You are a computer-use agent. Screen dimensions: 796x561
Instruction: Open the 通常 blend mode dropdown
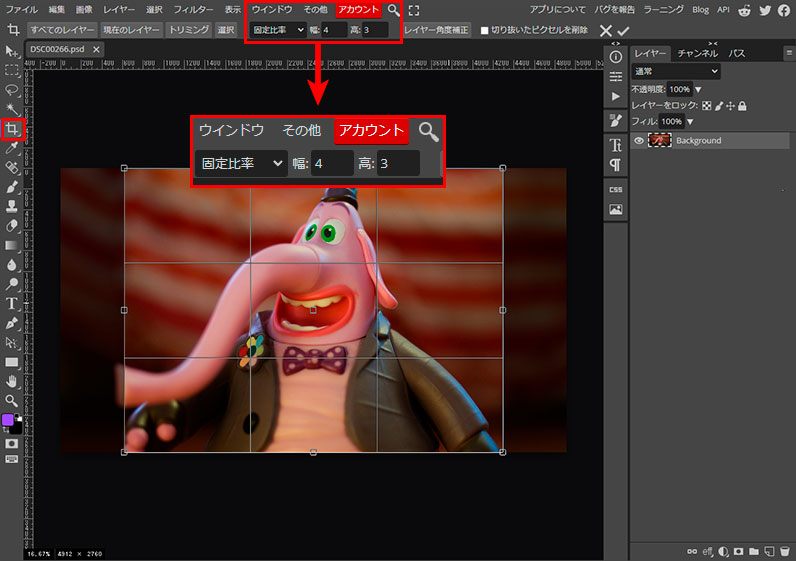[676, 71]
